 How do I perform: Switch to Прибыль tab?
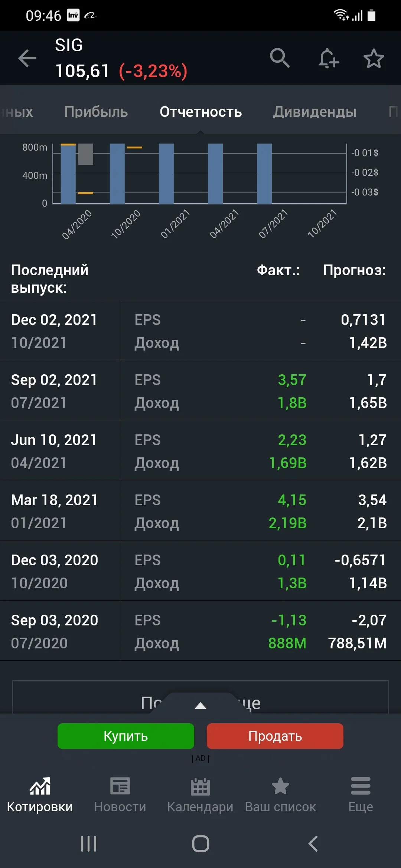pyautogui.click(x=96, y=112)
